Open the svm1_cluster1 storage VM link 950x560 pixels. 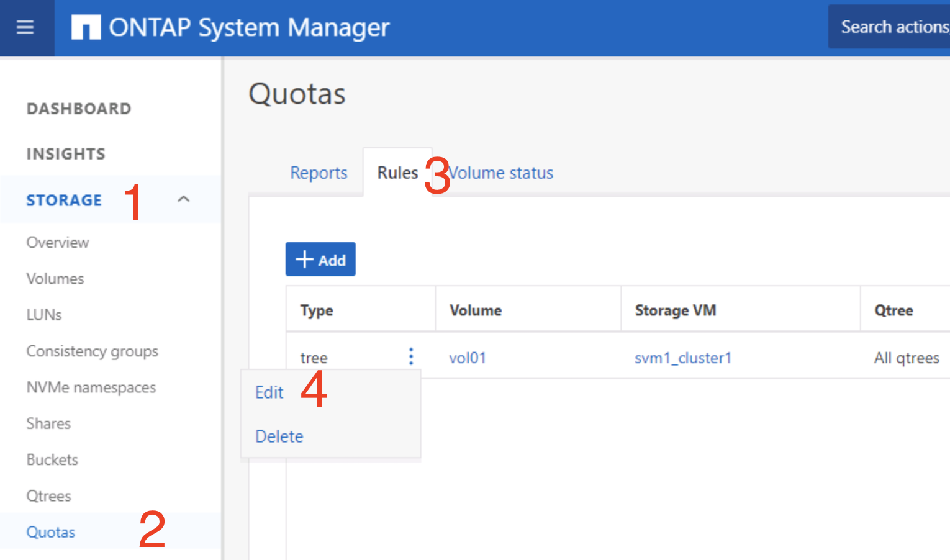[x=683, y=358]
